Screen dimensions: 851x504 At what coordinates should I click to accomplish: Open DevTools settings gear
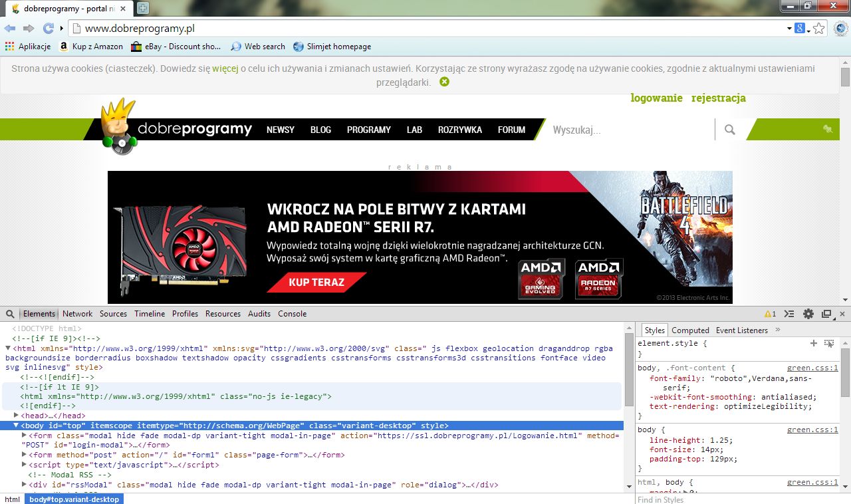[x=808, y=314]
